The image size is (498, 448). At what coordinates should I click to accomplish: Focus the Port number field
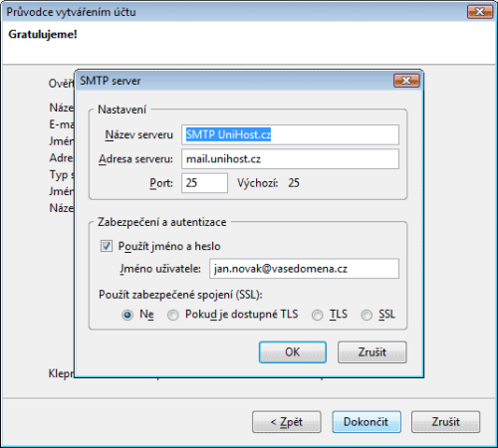point(204,183)
